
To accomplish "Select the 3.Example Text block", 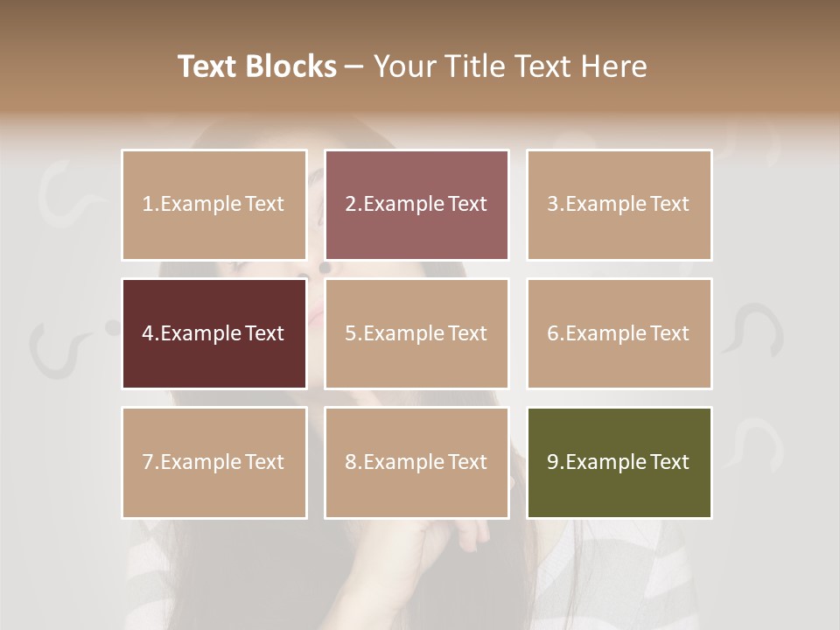I will pyautogui.click(x=619, y=205).
